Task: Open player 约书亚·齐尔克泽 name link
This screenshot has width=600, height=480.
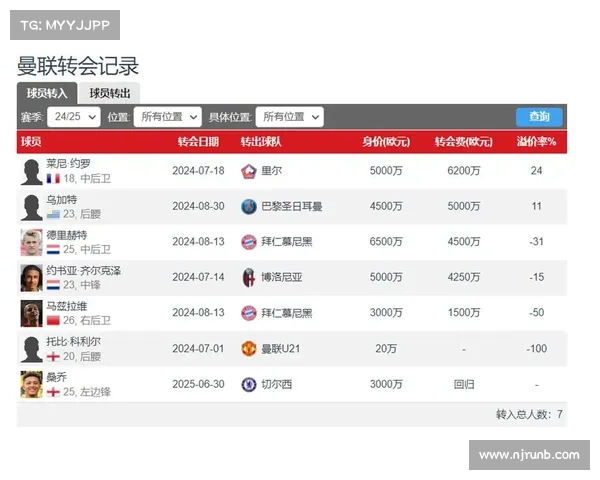Action: pos(84,271)
